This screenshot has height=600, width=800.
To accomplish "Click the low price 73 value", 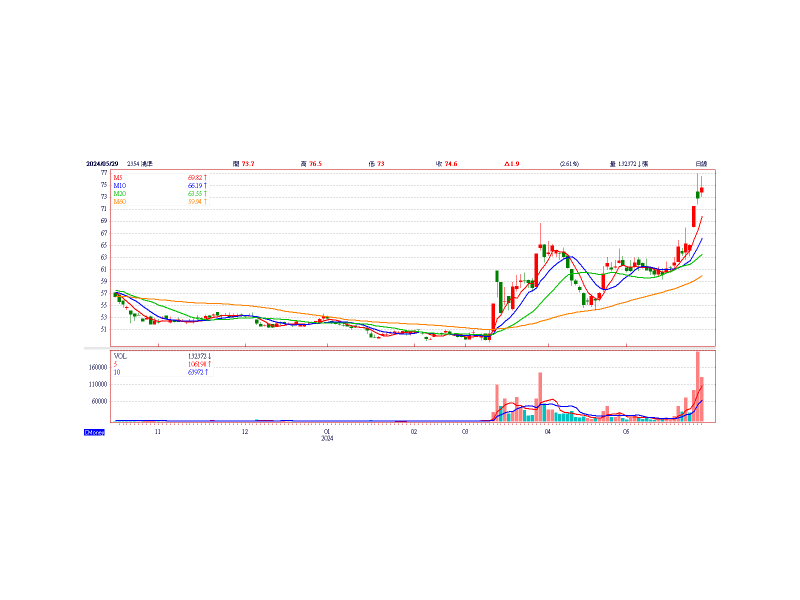I will point(380,163).
